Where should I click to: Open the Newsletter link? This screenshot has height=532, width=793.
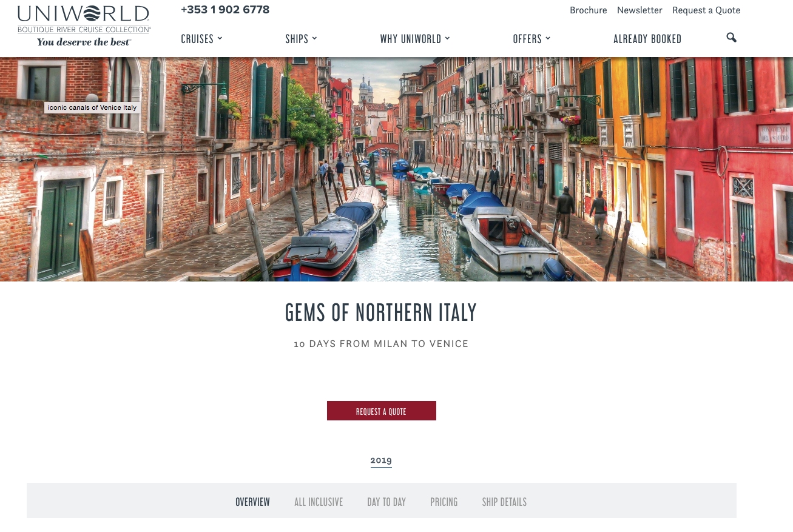coord(639,10)
